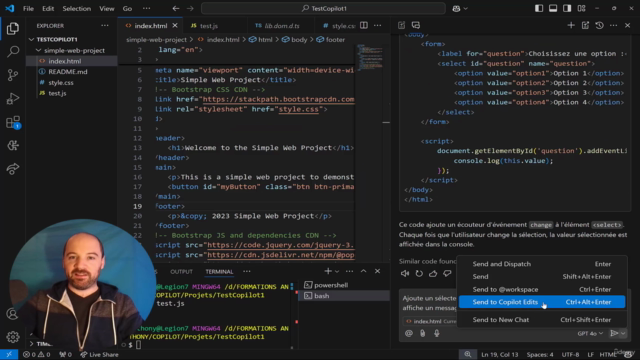Open the Source Control view
The image size is (640, 360).
point(13,75)
